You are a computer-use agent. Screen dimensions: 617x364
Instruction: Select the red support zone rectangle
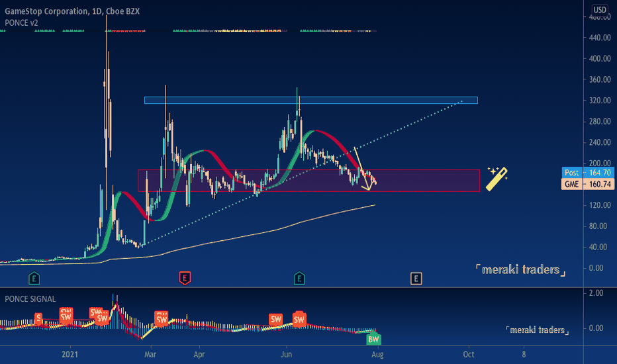(x=309, y=181)
